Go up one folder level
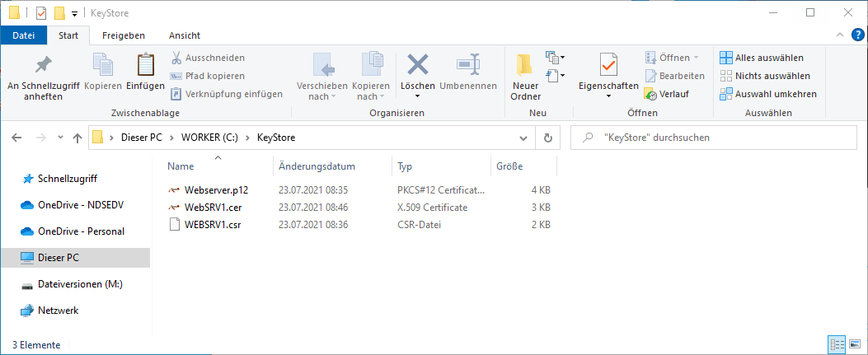Screen dimensions: 868x355 77,138
